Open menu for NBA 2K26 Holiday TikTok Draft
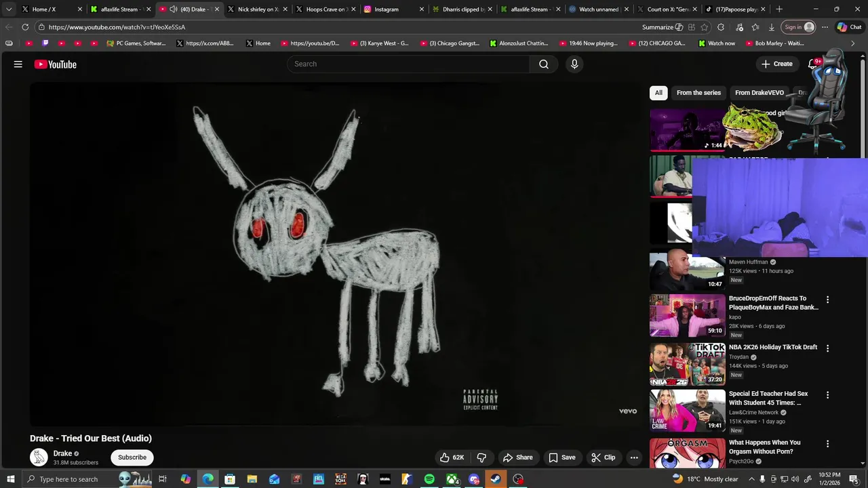Viewport: 868px width, 488px height. point(827,348)
